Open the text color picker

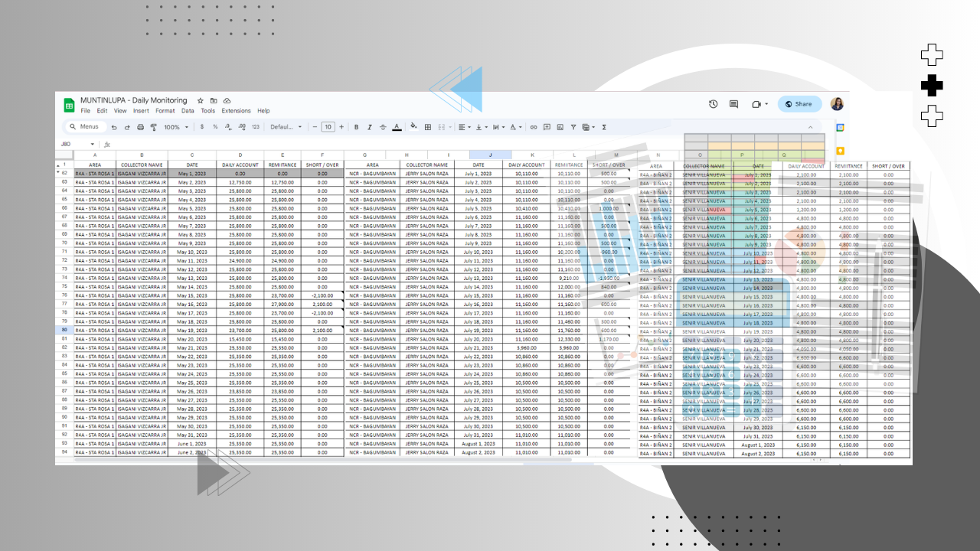point(397,127)
